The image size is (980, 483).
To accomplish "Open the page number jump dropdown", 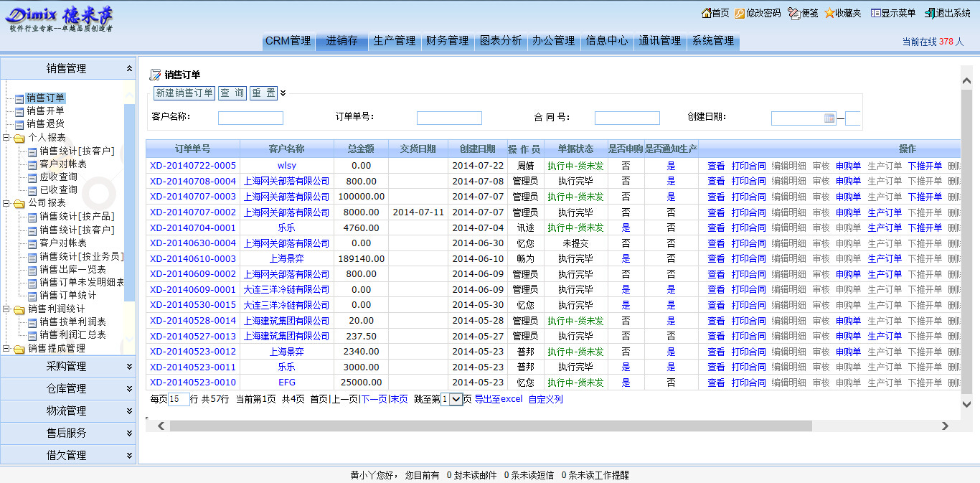I will pyautogui.click(x=451, y=400).
